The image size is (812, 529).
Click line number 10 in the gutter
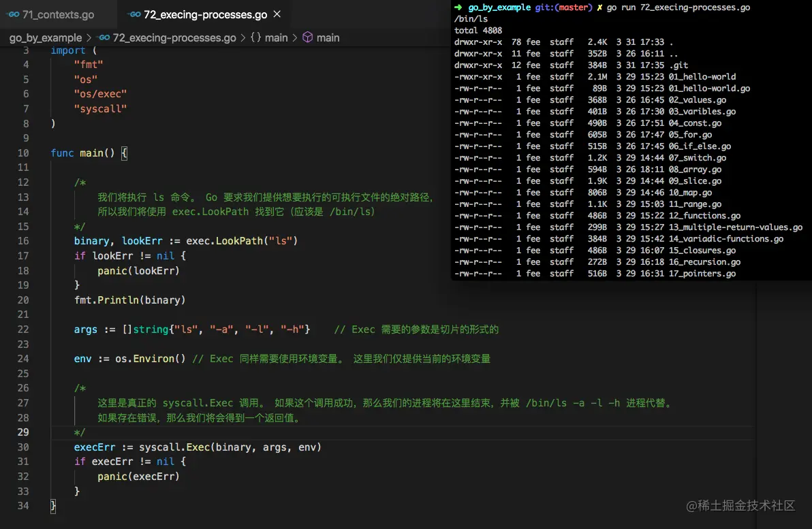tap(23, 153)
